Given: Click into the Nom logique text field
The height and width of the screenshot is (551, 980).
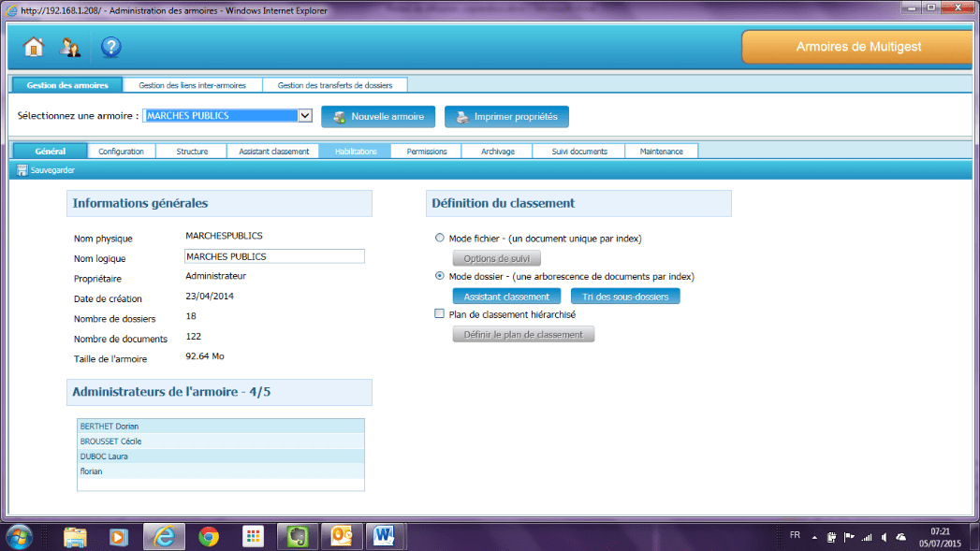Looking at the screenshot, I should click(x=274, y=256).
